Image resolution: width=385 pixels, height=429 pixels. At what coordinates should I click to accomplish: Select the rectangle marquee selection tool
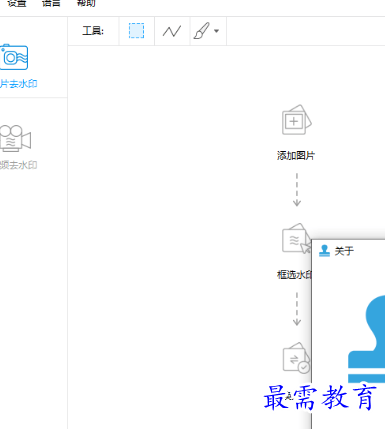(x=136, y=31)
